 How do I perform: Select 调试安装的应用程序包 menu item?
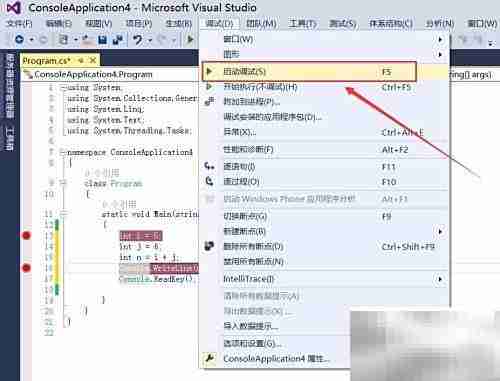coord(325,117)
